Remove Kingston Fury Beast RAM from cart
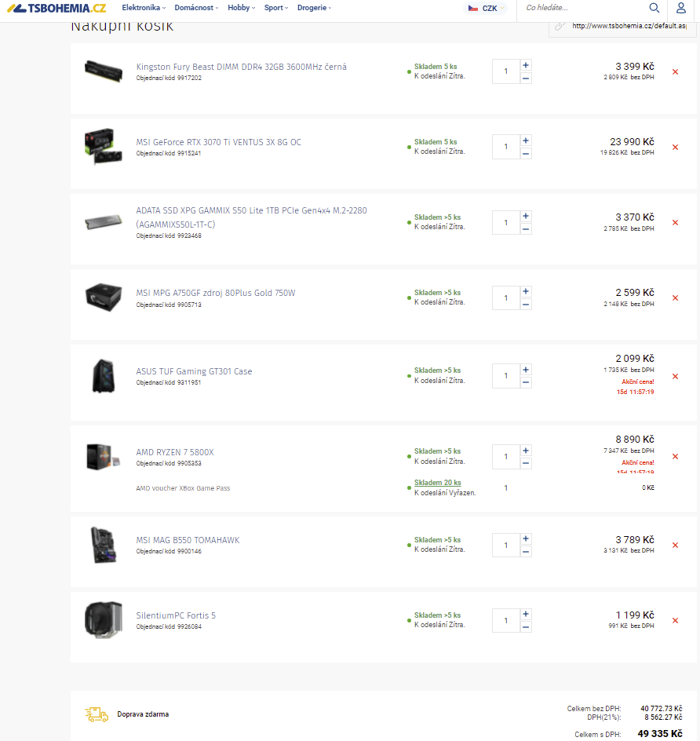The width and height of the screenshot is (700, 741). point(675,71)
